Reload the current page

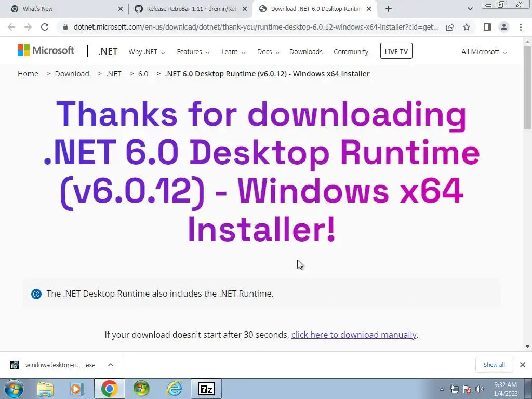coord(45,27)
